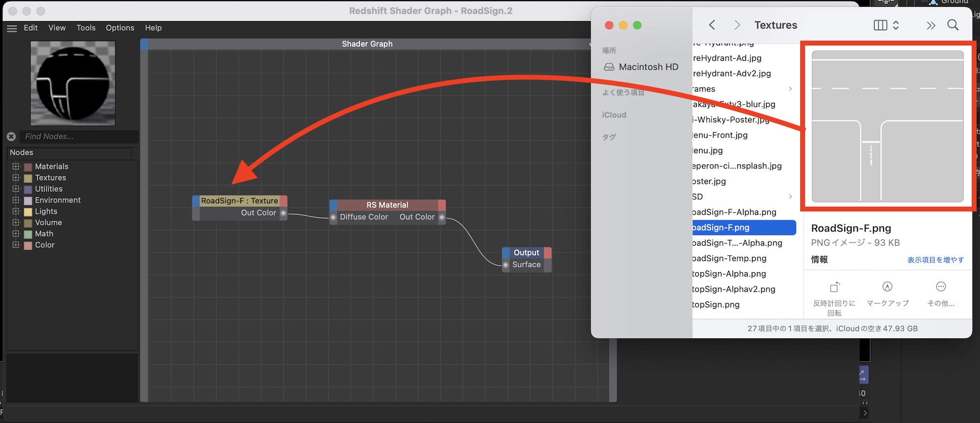Screen dimensions: 980x423
Task: Click the RoadSign-F Texture Out Color port
Action: [283, 213]
